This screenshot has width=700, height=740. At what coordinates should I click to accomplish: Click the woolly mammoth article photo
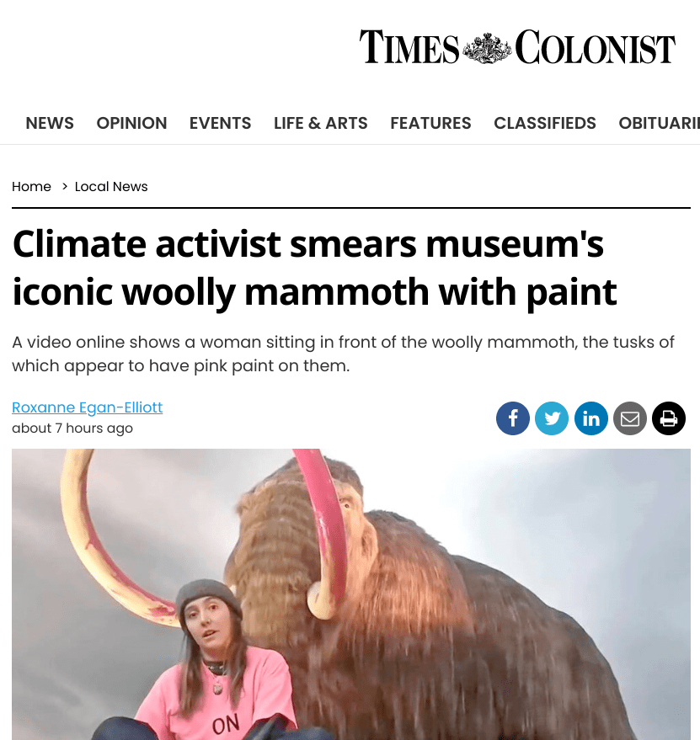[x=350, y=594]
